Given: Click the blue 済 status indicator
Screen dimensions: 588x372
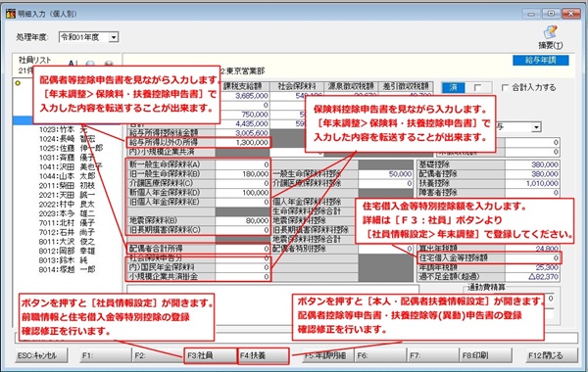Looking at the screenshot, I should 454,88.
